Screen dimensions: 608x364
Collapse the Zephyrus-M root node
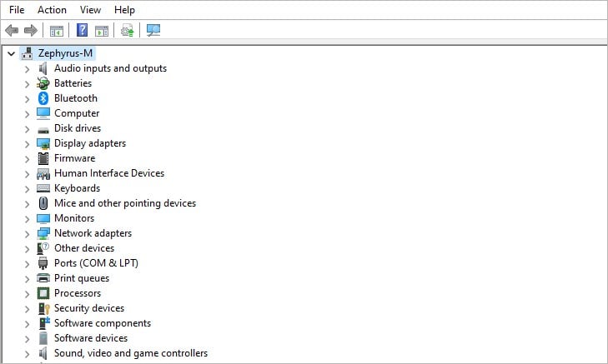coord(11,54)
